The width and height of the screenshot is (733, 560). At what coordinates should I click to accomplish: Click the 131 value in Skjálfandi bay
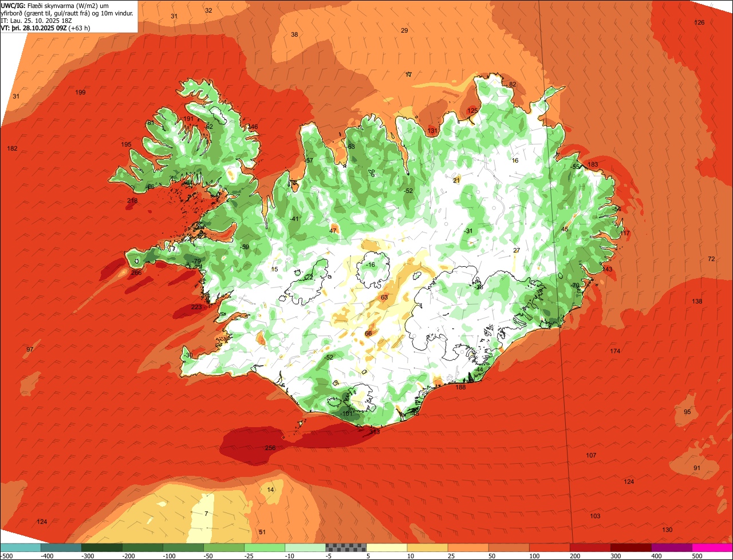tap(432, 131)
